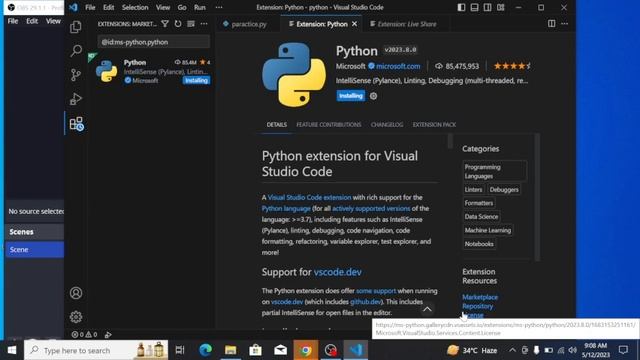The image size is (640, 360).
Task: Click the Formatters category tag
Action: [479, 203]
